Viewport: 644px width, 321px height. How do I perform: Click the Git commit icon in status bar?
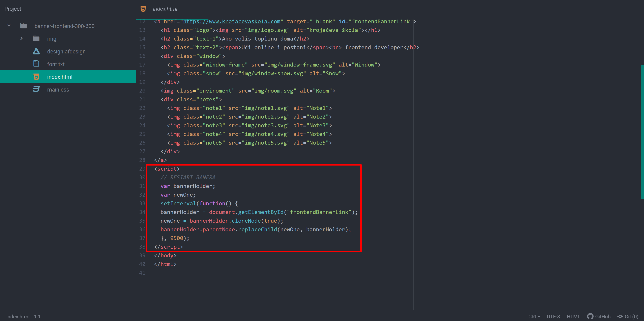pyautogui.click(x=620, y=317)
